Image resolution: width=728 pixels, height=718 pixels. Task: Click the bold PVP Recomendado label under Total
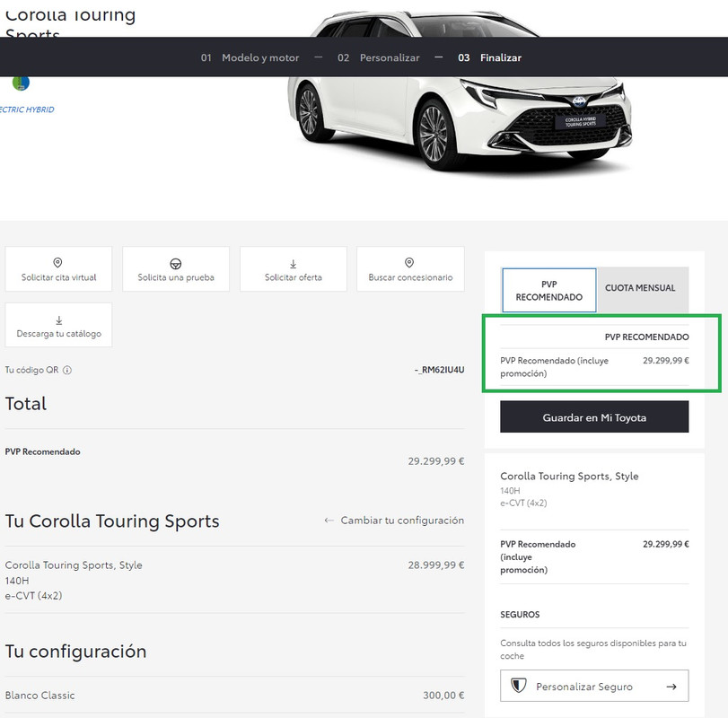(43, 451)
